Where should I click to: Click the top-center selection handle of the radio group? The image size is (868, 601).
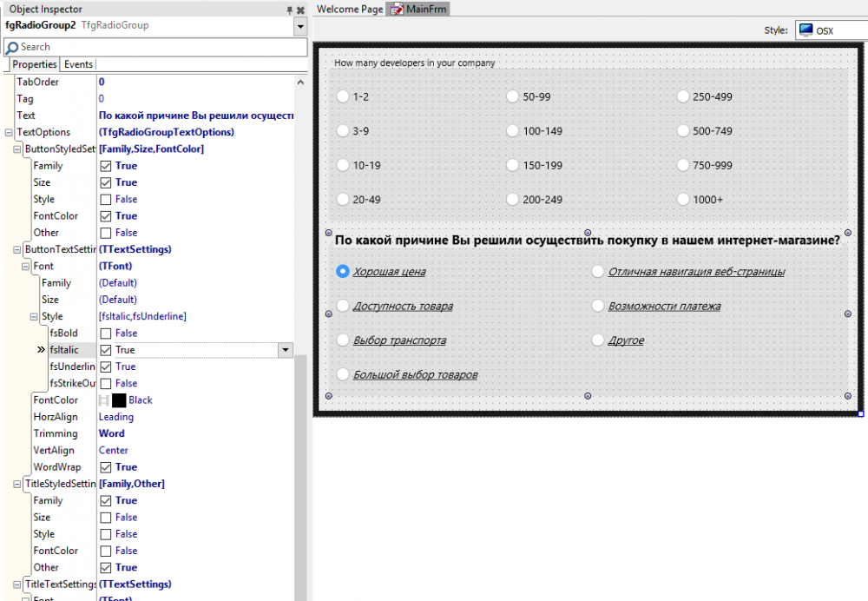(x=588, y=233)
